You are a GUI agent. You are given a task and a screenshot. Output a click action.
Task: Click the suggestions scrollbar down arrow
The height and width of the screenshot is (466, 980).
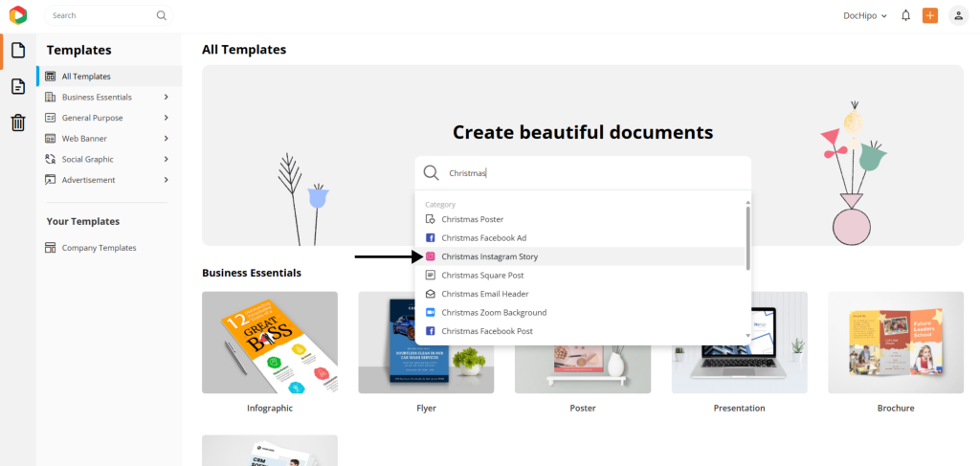coord(748,336)
